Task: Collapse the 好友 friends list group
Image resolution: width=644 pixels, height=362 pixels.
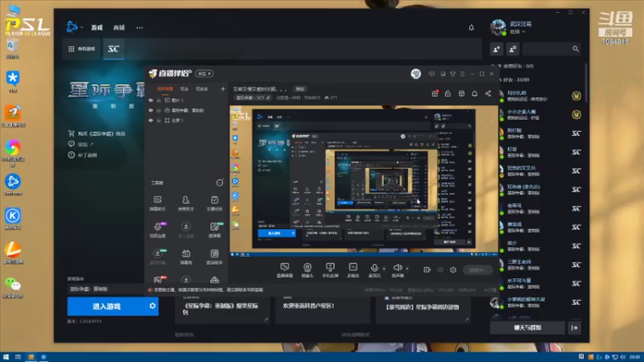Action: click(x=514, y=80)
